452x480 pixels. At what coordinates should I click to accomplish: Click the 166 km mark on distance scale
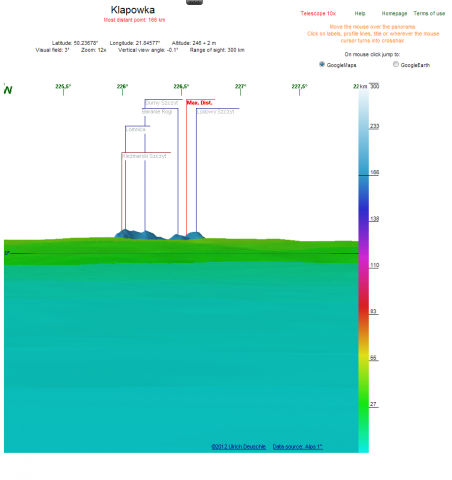(x=375, y=172)
